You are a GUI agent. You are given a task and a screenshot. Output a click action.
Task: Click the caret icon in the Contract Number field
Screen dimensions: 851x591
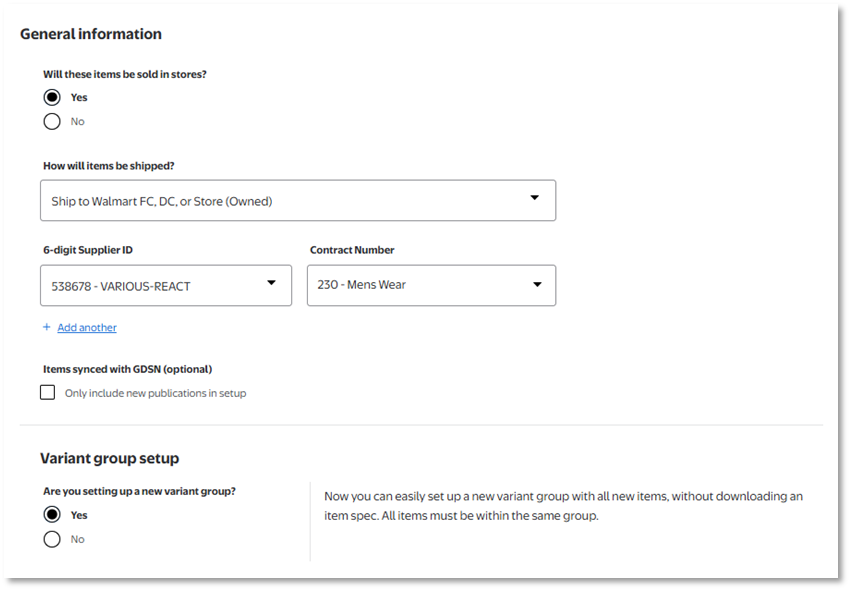pyautogui.click(x=537, y=284)
